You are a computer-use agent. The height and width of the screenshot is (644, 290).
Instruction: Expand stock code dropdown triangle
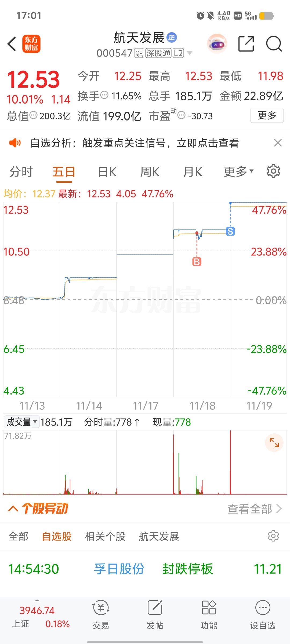coord(190,53)
